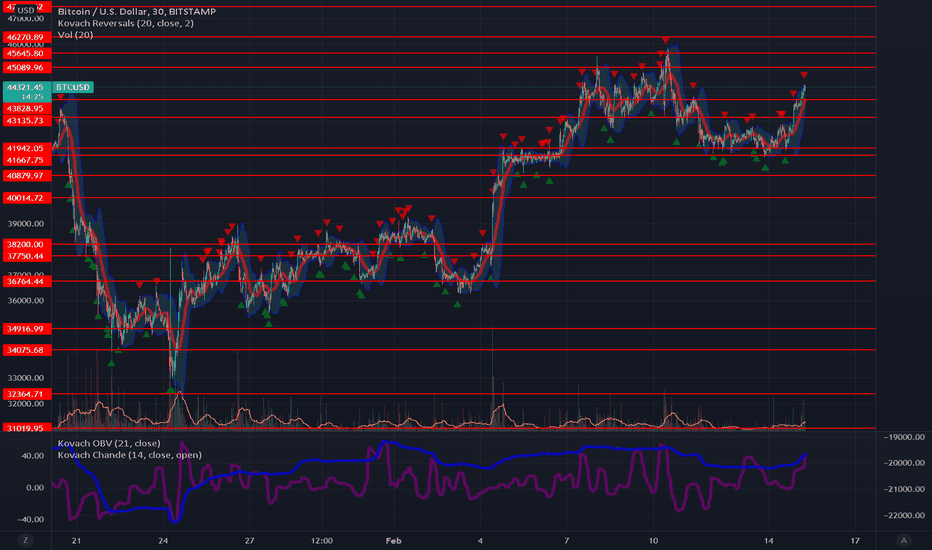Open the USD currency selector
The image size is (932, 550).
pyautogui.click(x=26, y=10)
